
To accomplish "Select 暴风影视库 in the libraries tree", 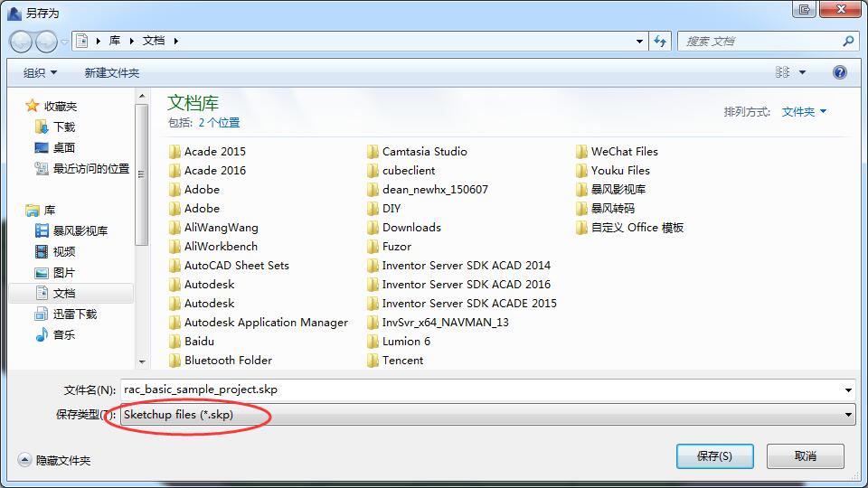I will click(71, 230).
